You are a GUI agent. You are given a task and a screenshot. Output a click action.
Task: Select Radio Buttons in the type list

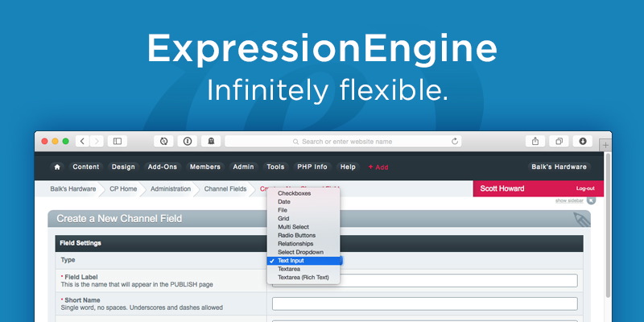click(x=296, y=235)
